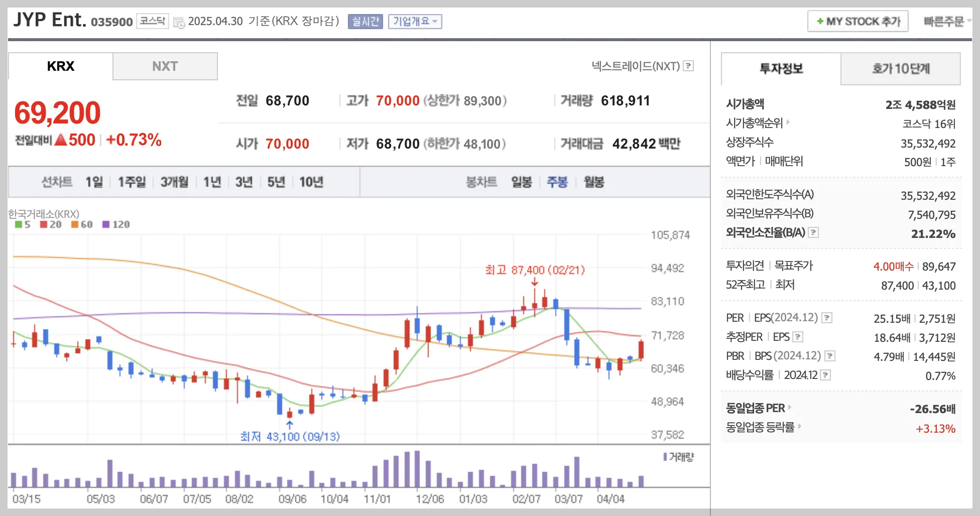The height and width of the screenshot is (516, 980).
Task: Click the 거래량 legend marker on volume chart
Action: 665,457
